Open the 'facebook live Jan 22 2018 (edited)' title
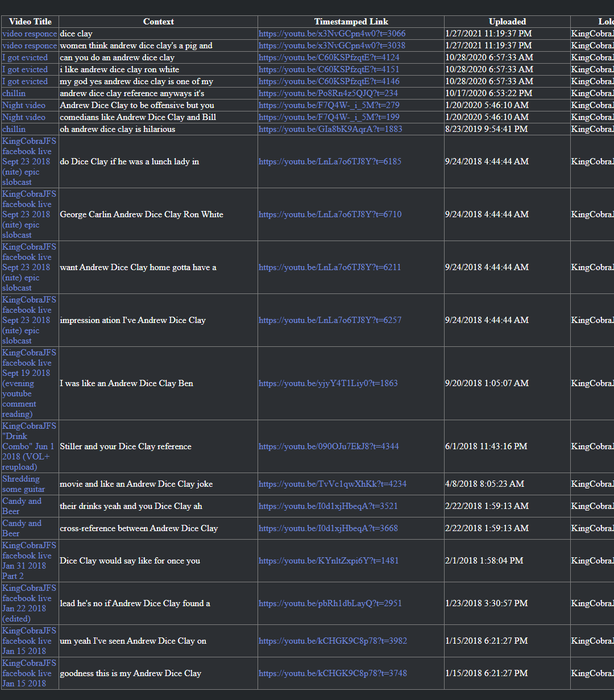Image resolution: width=614 pixels, height=700 pixels. click(30, 603)
